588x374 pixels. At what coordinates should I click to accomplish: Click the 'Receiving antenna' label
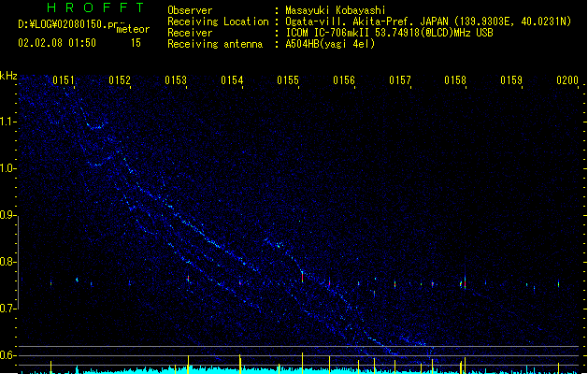[x=215, y=44]
